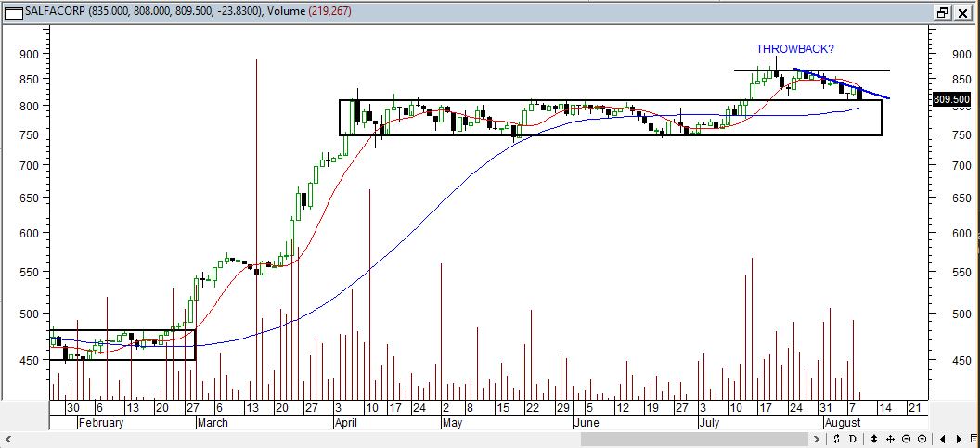Click the date label 22 on the time axis
Viewport: 980px width, 448px height.
[x=533, y=407]
